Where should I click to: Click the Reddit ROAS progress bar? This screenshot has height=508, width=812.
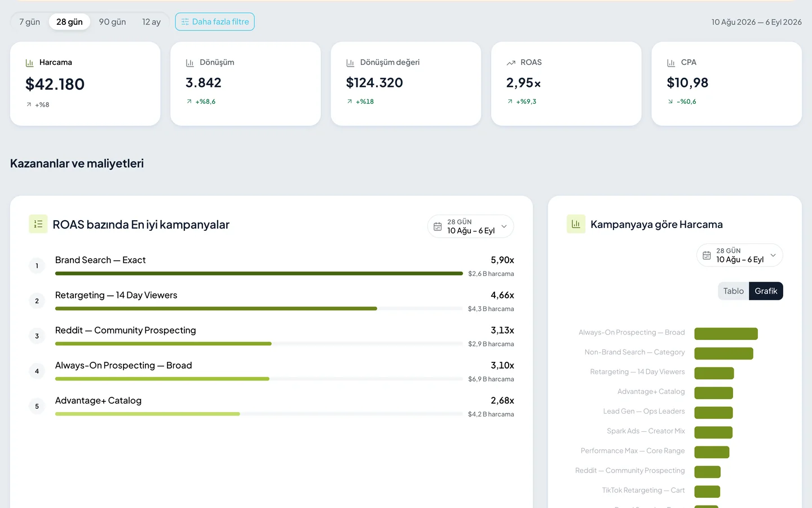[x=259, y=344]
